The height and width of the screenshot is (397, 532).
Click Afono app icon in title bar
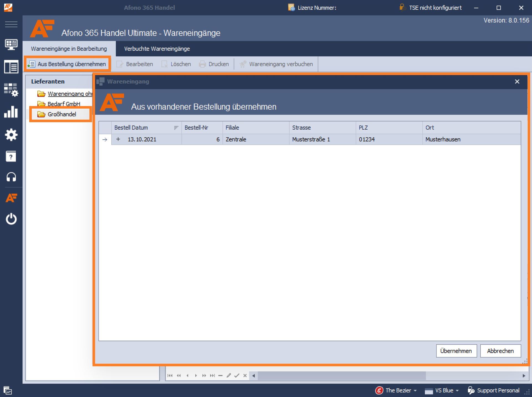click(x=8, y=7)
